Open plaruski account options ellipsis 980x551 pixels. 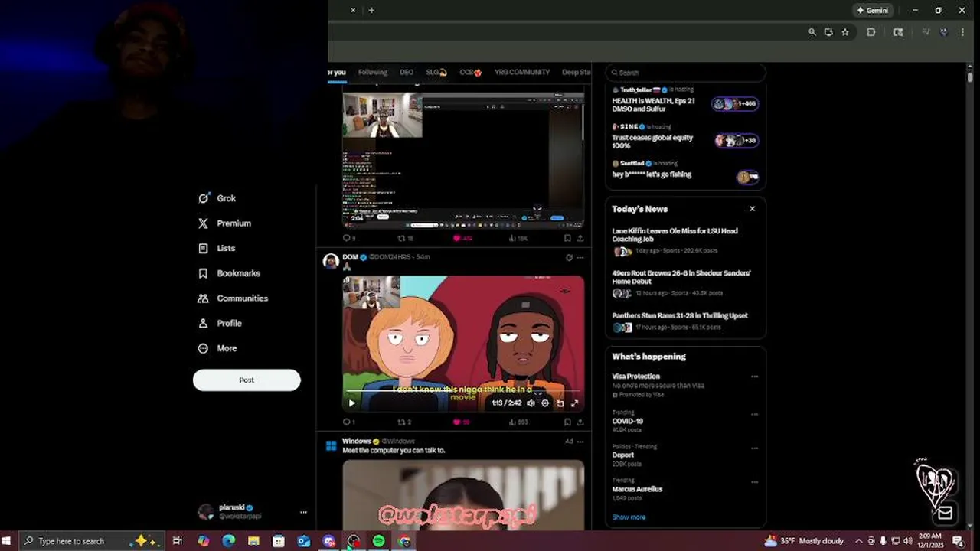point(303,512)
